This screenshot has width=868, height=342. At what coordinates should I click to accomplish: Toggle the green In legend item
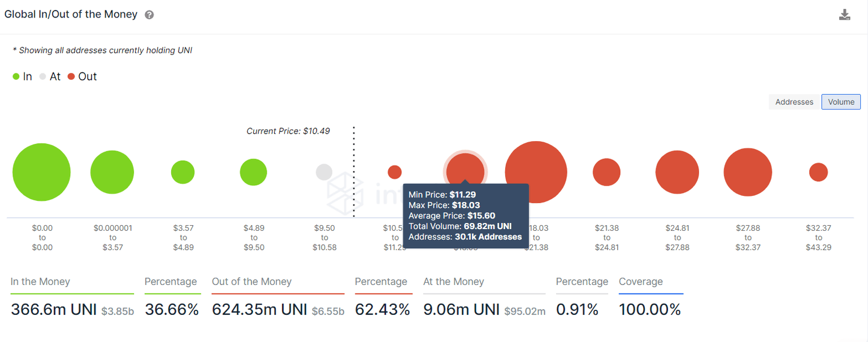point(22,77)
